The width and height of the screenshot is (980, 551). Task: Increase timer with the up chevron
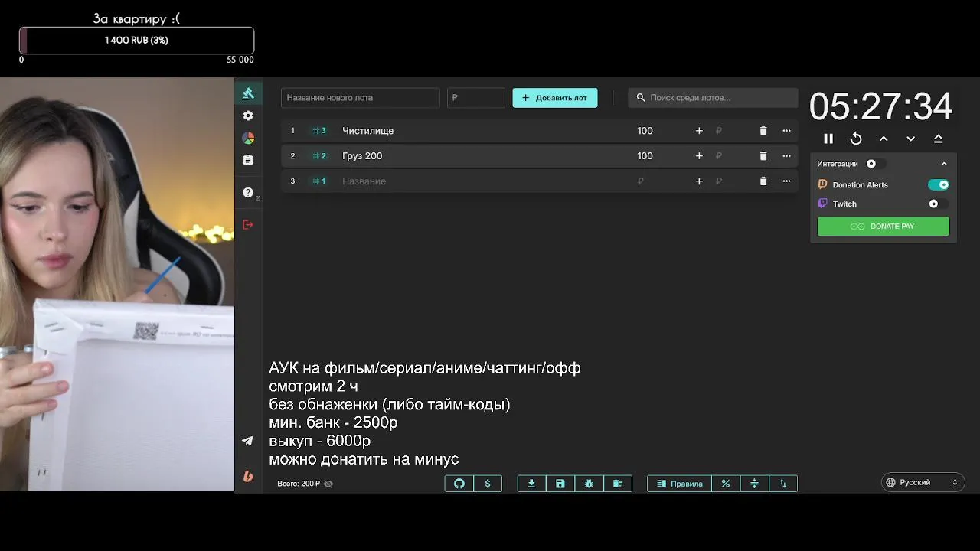(x=884, y=139)
